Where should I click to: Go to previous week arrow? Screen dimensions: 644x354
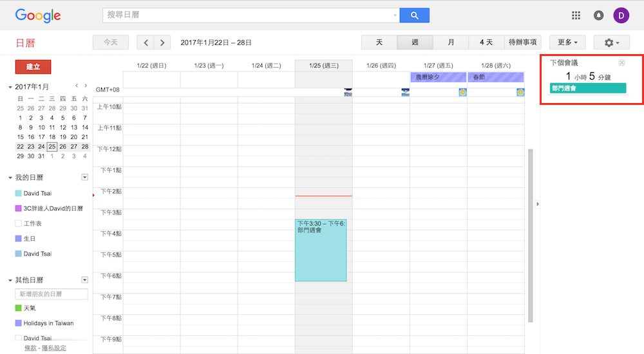click(x=146, y=42)
